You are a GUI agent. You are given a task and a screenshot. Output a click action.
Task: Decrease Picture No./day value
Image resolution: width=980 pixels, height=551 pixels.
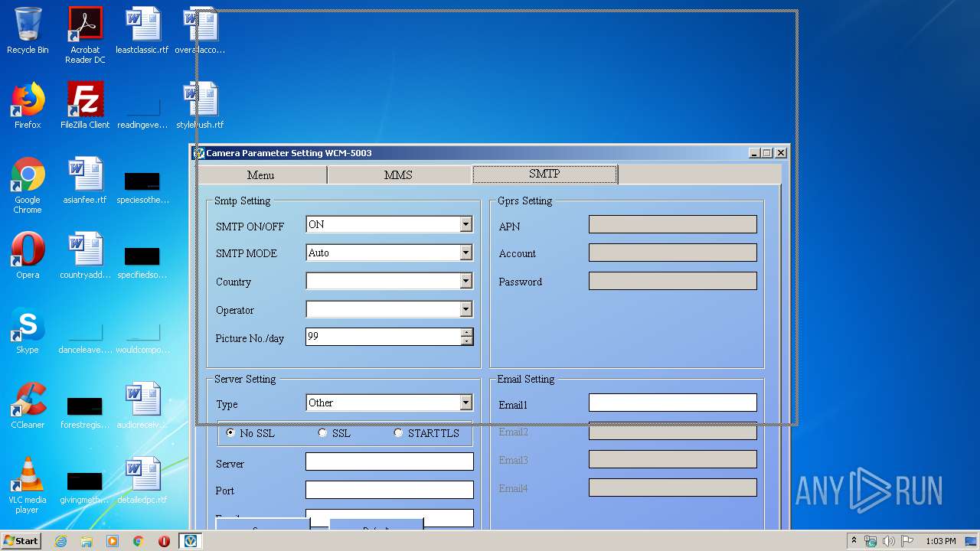pos(466,341)
